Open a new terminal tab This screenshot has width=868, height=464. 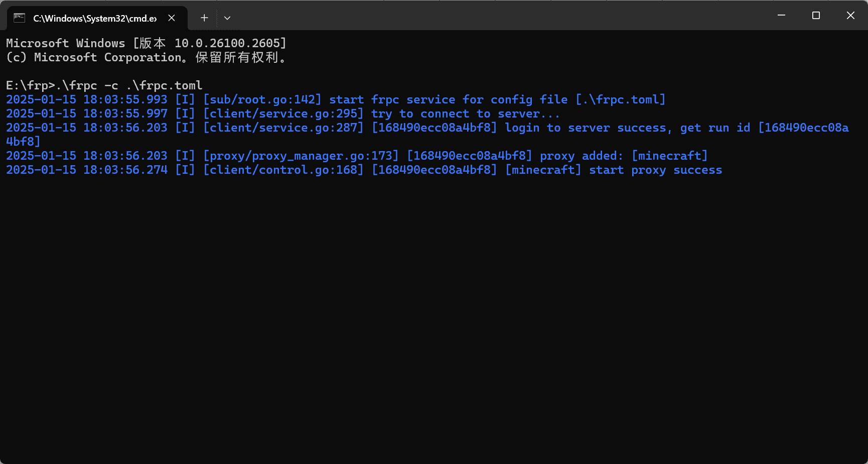pos(204,18)
